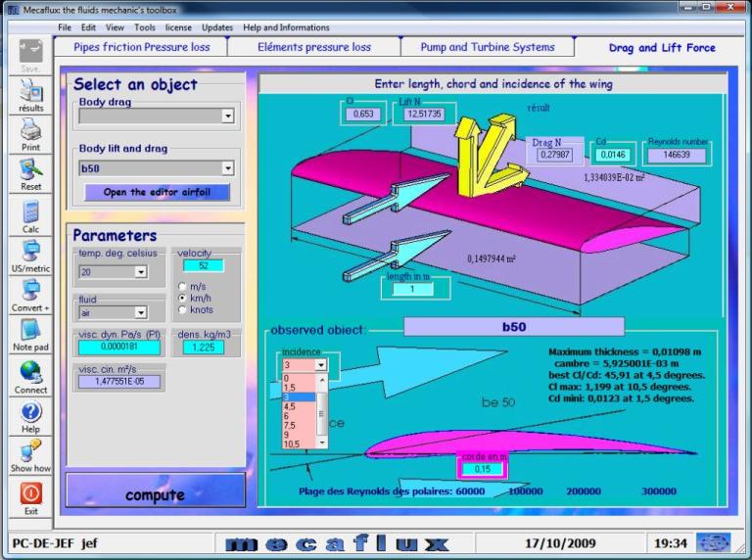The height and width of the screenshot is (560, 752).
Task: Open the Convert + tool
Action: point(30,290)
